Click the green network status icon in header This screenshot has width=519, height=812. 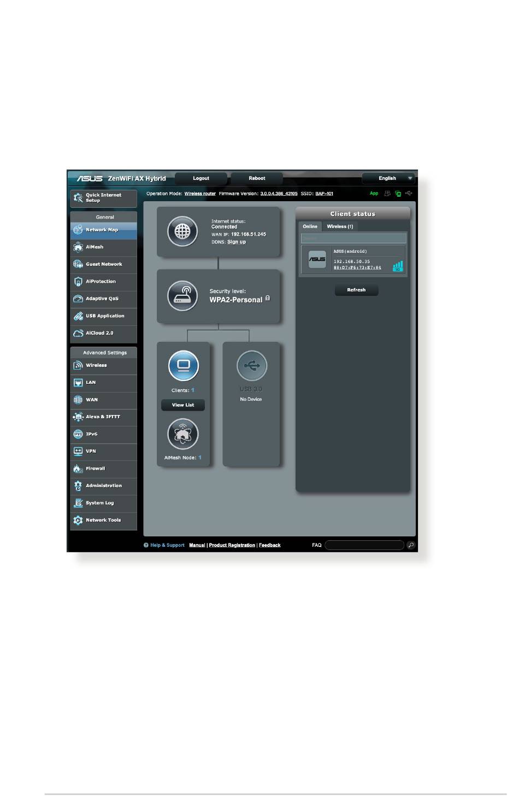coord(398,194)
